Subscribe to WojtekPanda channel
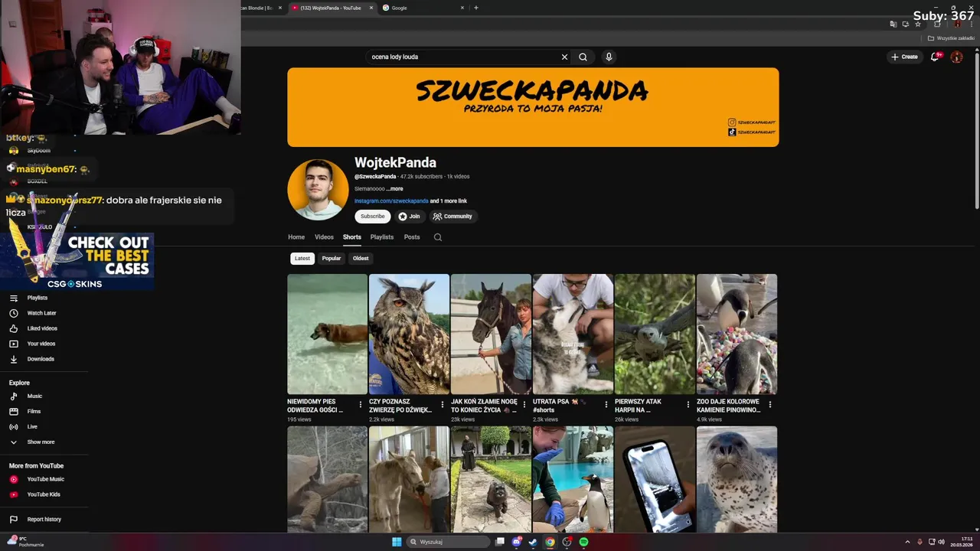980x551 pixels. (373, 217)
